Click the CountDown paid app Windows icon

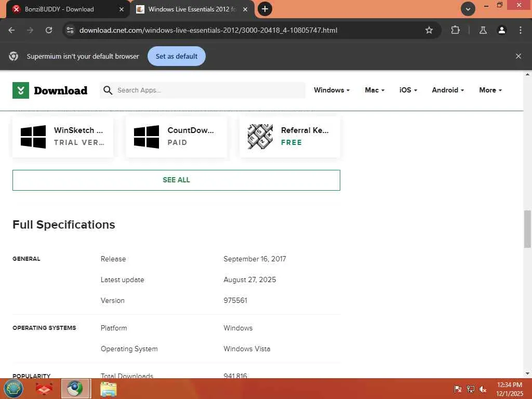click(147, 137)
